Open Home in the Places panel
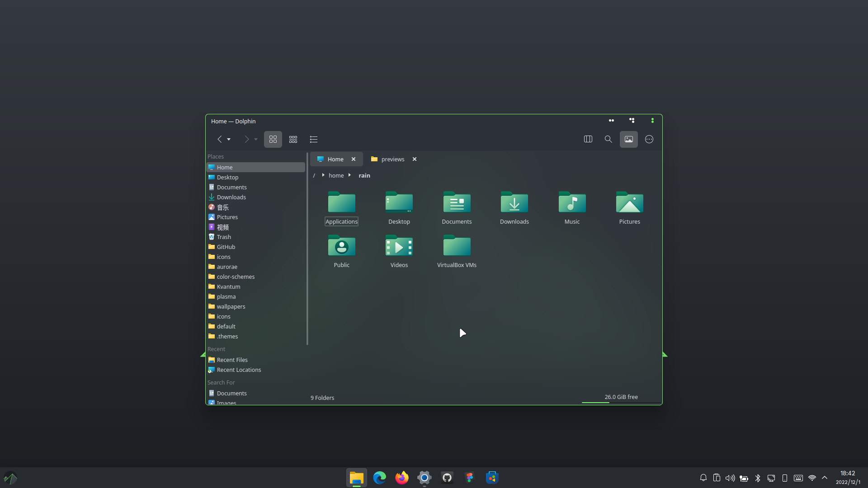This screenshot has width=868, height=488. point(256,167)
